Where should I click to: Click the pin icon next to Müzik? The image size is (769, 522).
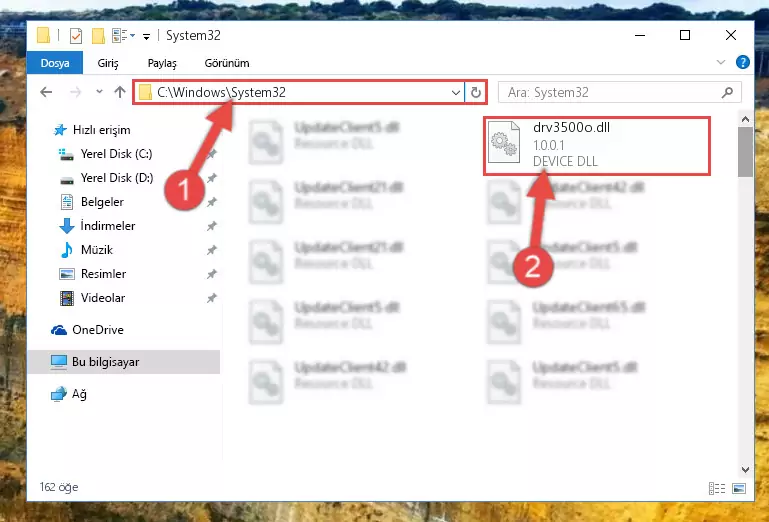tap(211, 250)
